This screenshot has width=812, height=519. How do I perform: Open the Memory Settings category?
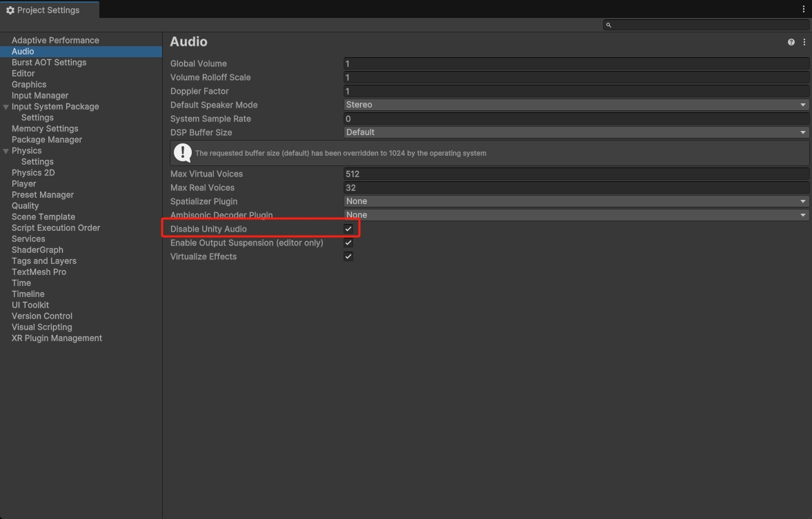45,129
